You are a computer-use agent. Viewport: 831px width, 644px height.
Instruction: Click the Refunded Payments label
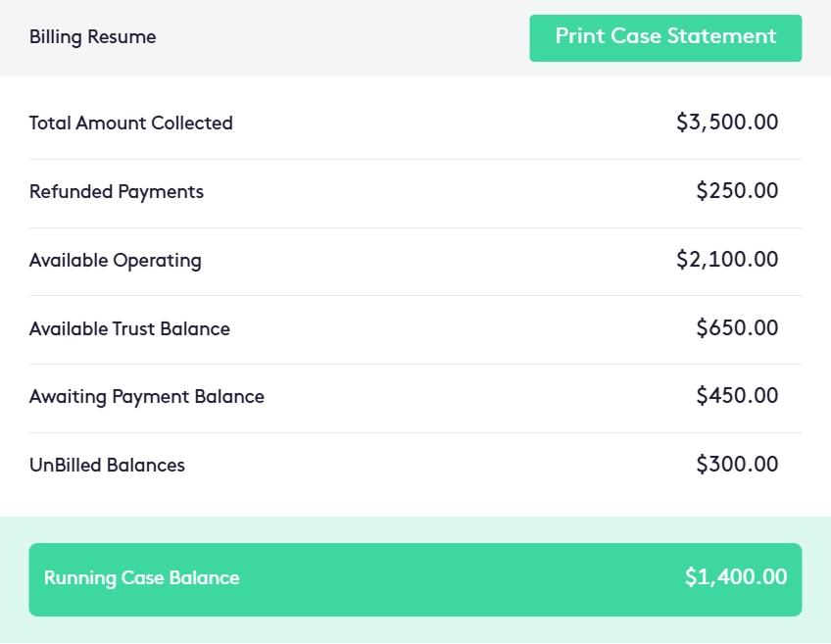pos(117,192)
